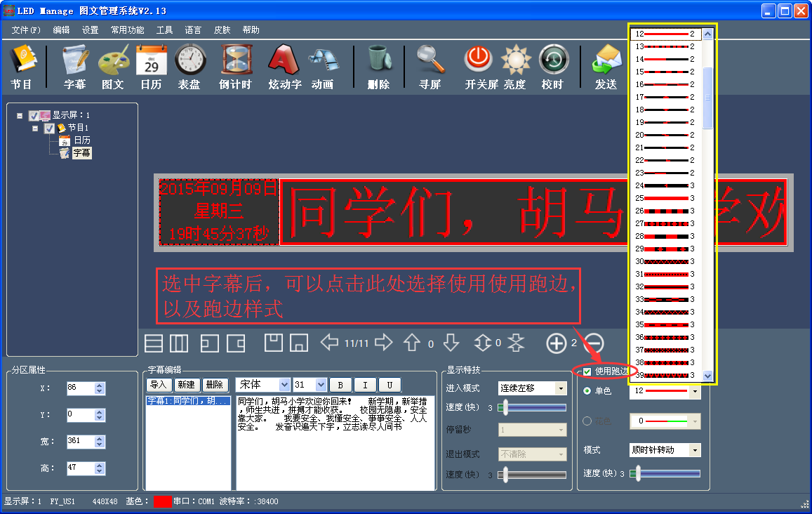Select border style 30 in the list
The image size is (812, 514).
click(x=667, y=261)
